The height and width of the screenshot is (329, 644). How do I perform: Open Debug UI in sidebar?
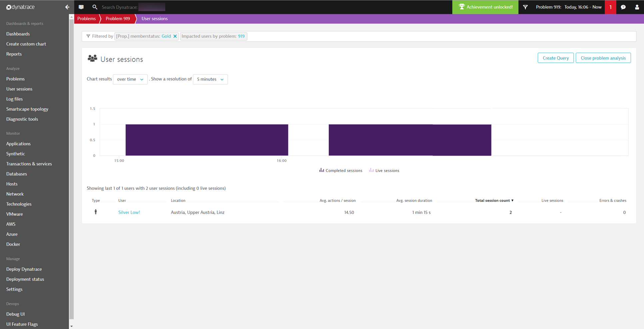pos(15,314)
